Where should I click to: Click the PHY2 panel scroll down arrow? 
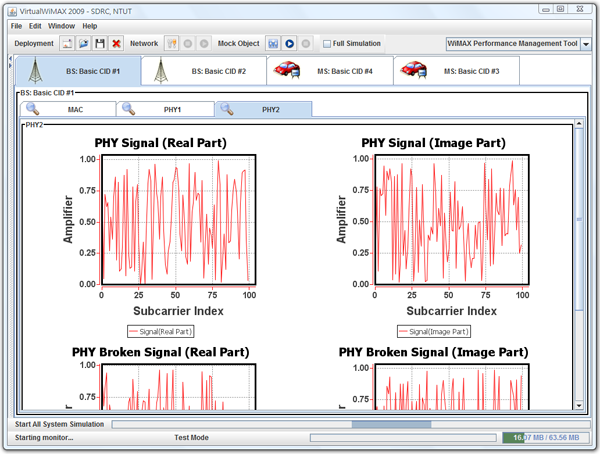pyautogui.click(x=579, y=405)
